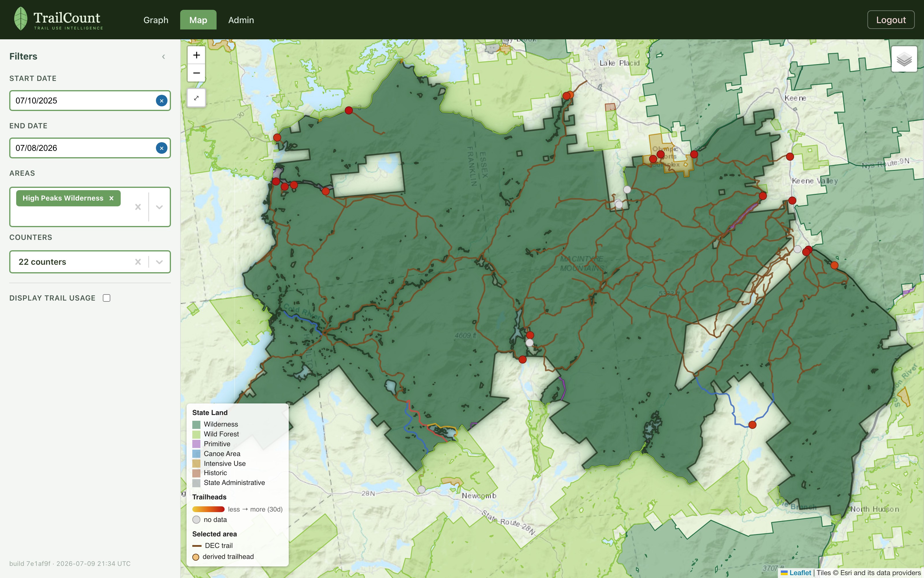Click the no data legend circle
The width and height of the screenshot is (924, 578).
[x=196, y=520]
